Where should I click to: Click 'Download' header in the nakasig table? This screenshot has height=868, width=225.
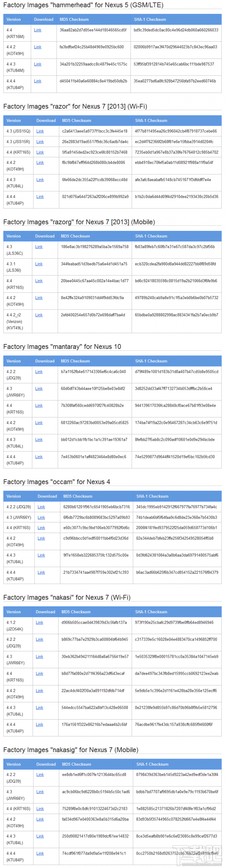[x=46, y=764]
